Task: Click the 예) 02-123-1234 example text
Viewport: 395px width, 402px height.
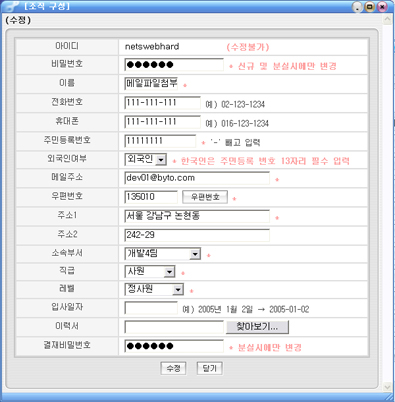Action: pos(235,104)
